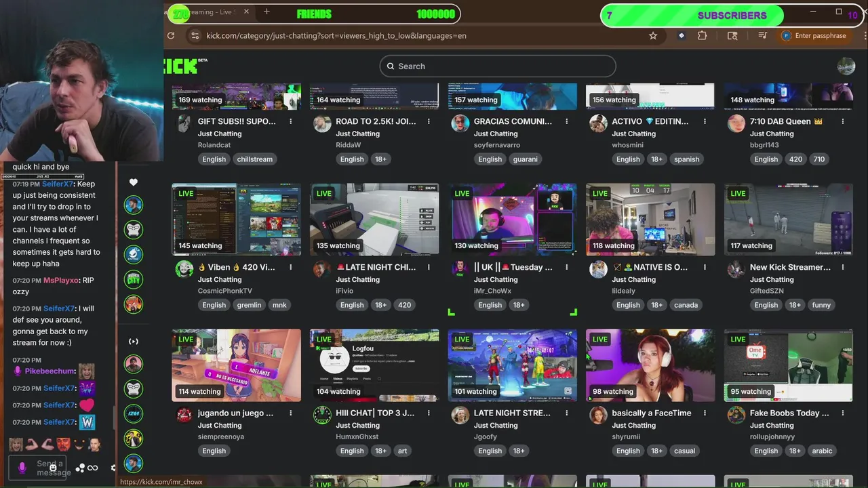Image resolution: width=868 pixels, height=488 pixels.
Task: Click the chillstream tag under Rolandcat
Action: click(x=255, y=159)
